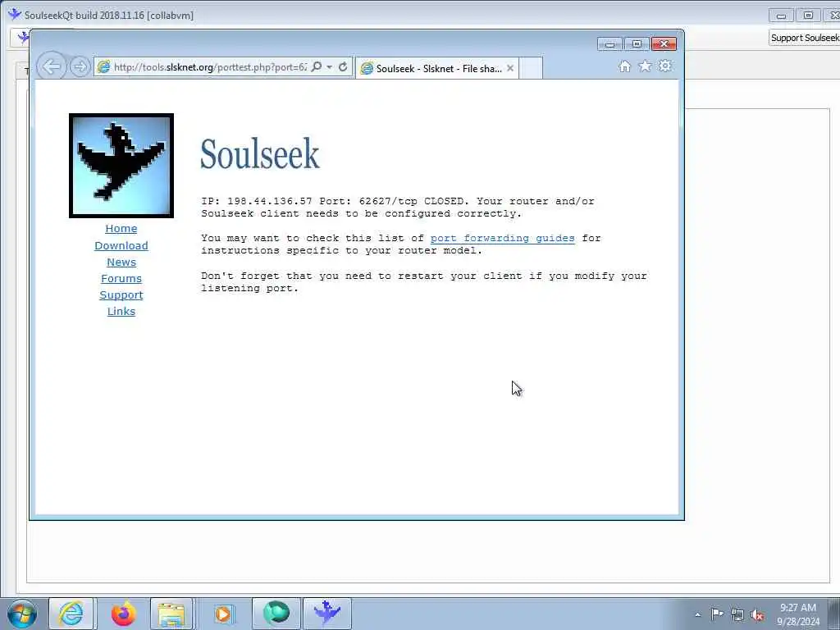Image resolution: width=840 pixels, height=630 pixels.
Task: Go back using browser back arrow
Action: tap(52, 67)
